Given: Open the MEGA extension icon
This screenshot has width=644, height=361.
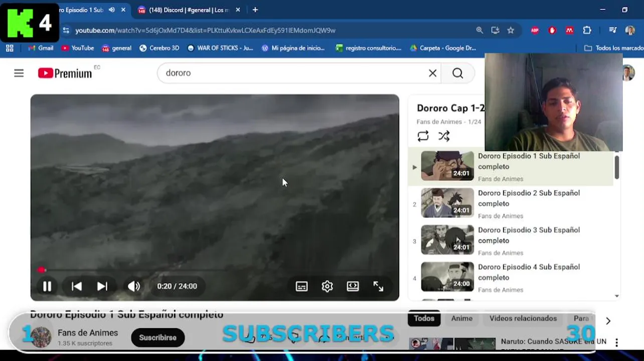Looking at the screenshot, I should 569,31.
